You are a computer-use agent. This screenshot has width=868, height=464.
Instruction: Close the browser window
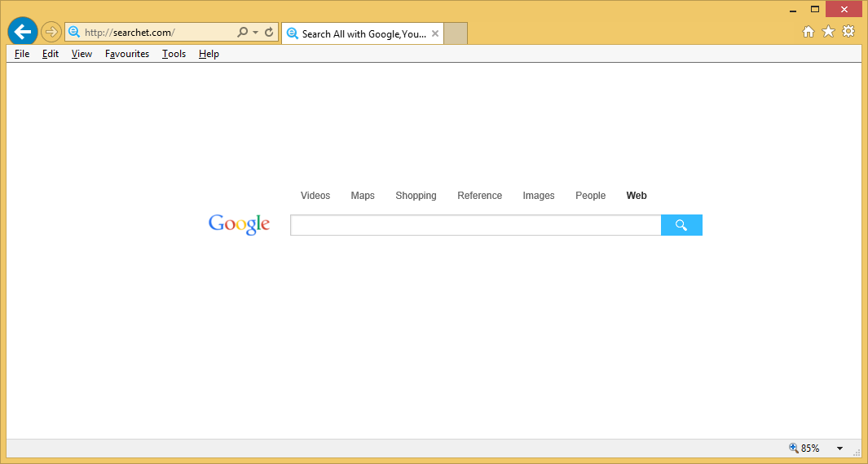tap(844, 10)
